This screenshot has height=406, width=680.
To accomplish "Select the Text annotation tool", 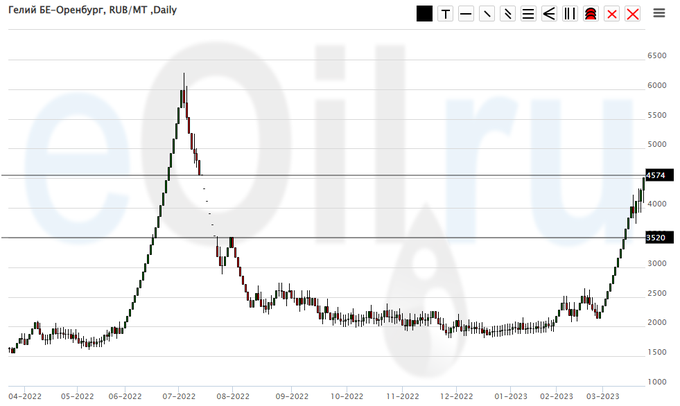I will [x=445, y=14].
